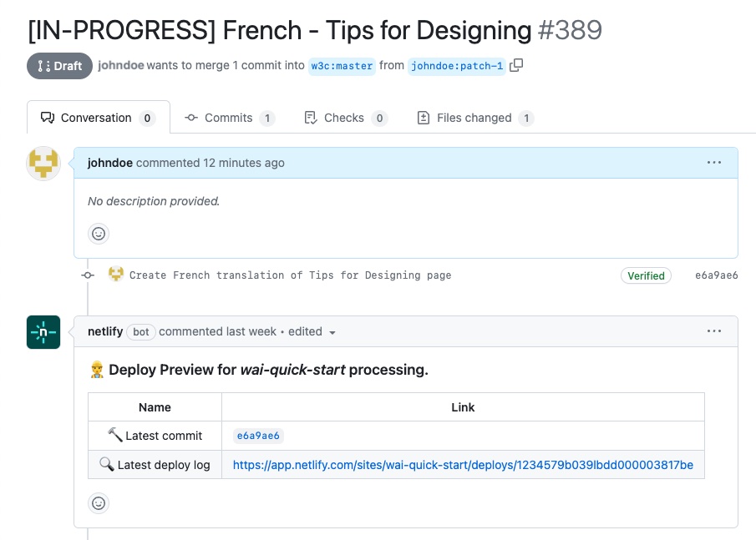Switch to the Commits tab

[230, 118]
